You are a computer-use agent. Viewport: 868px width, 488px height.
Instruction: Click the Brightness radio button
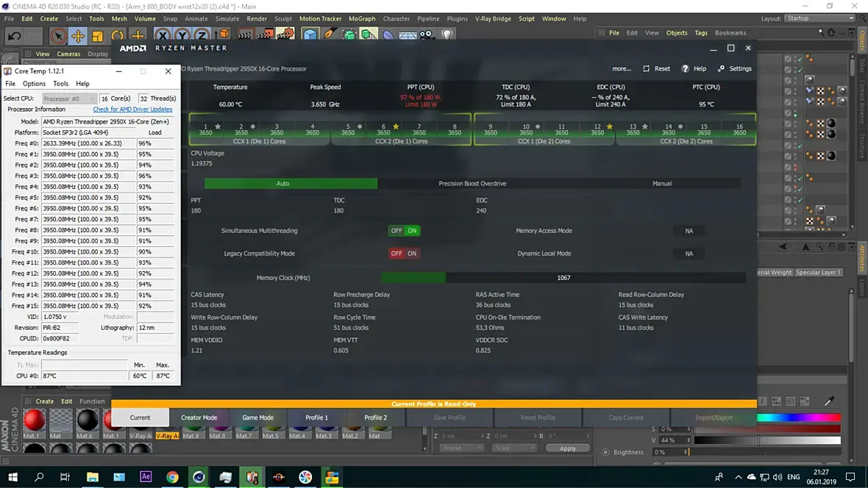[605, 452]
